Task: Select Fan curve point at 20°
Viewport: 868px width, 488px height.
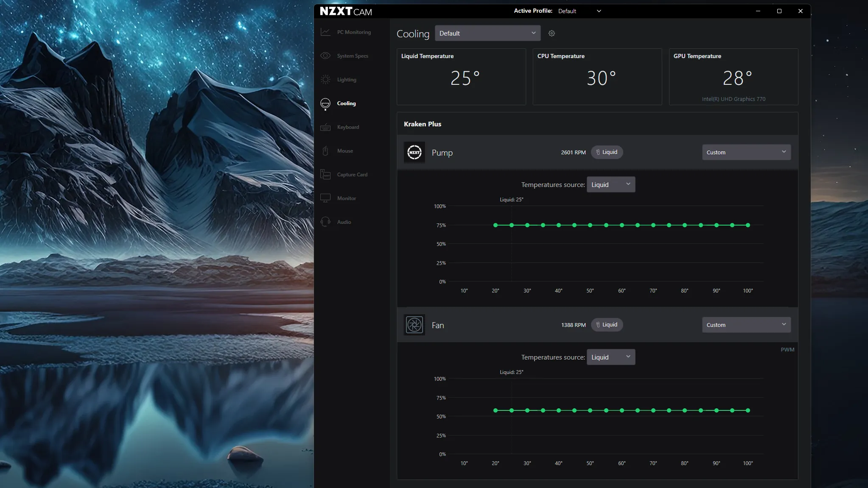Action: tap(496, 410)
